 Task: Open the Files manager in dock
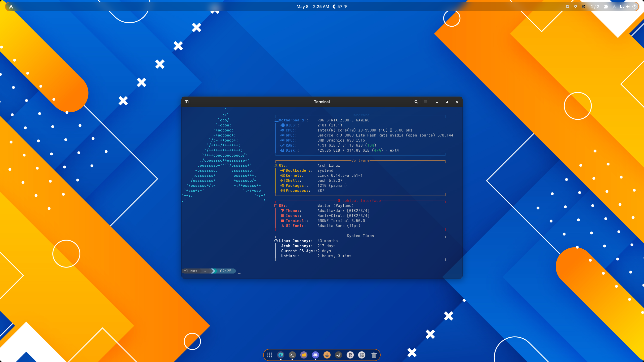click(x=304, y=355)
